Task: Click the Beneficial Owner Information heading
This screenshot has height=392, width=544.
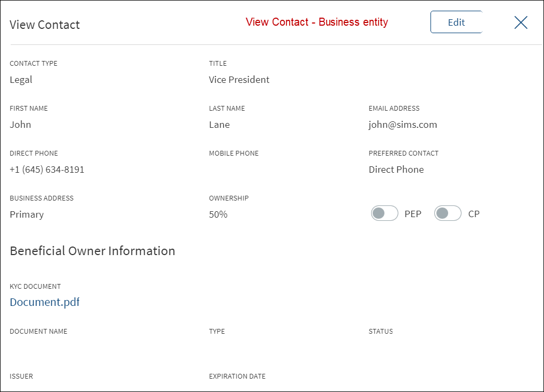Action: pyautogui.click(x=92, y=251)
